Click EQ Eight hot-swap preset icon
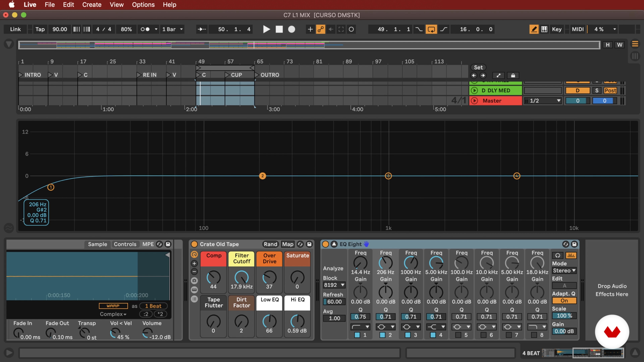 566,244
